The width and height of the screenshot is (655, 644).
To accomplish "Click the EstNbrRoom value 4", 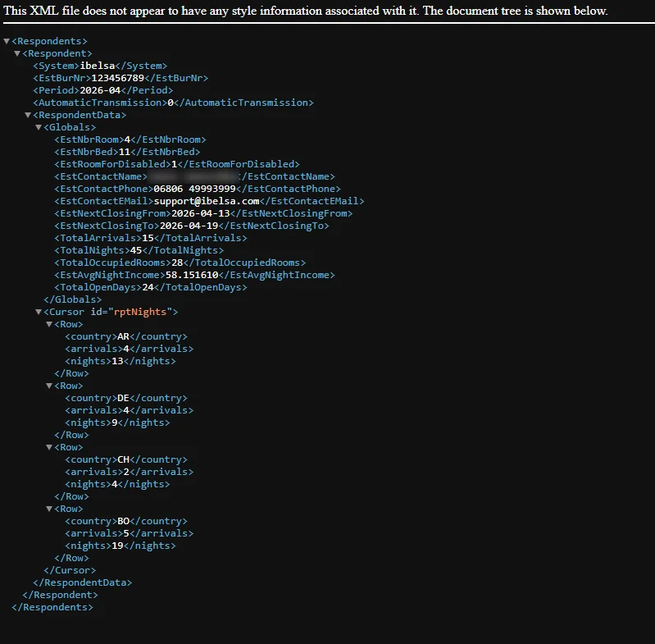I will pos(127,139).
